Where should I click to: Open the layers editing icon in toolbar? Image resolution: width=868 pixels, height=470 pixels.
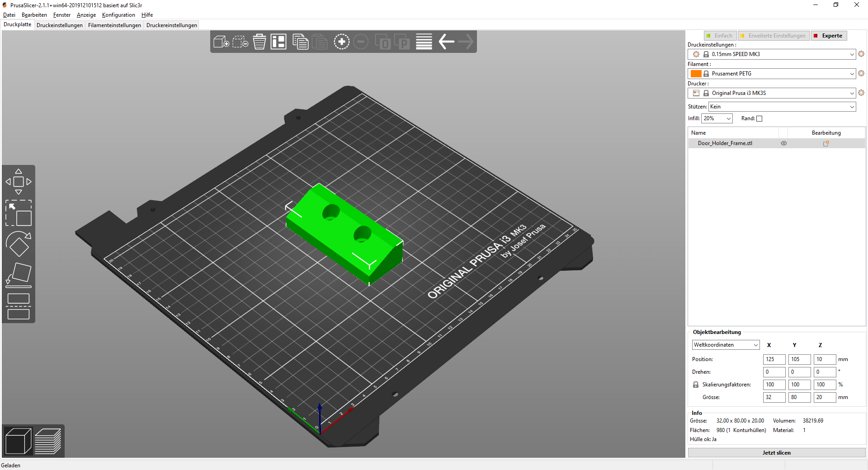click(x=424, y=42)
